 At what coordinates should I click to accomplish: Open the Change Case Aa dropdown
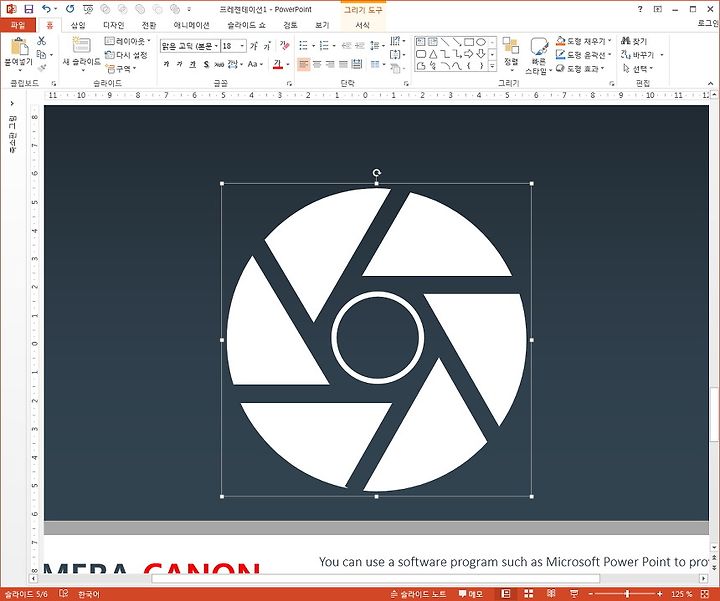[x=255, y=64]
